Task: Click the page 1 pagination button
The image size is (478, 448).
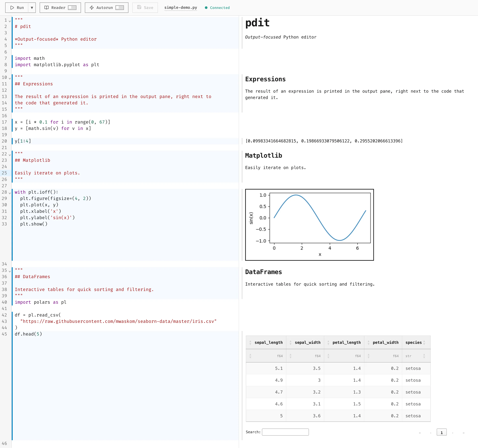Action: [442, 432]
